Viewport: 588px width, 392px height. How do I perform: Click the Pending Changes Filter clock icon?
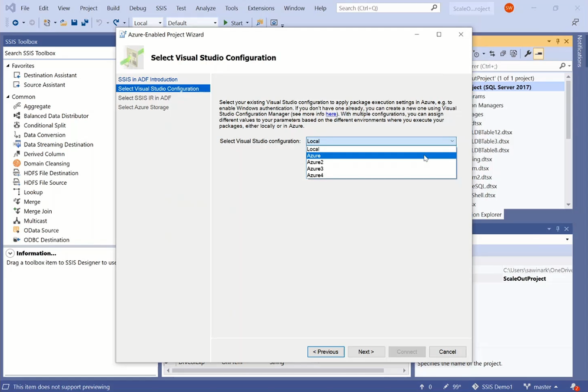(477, 54)
